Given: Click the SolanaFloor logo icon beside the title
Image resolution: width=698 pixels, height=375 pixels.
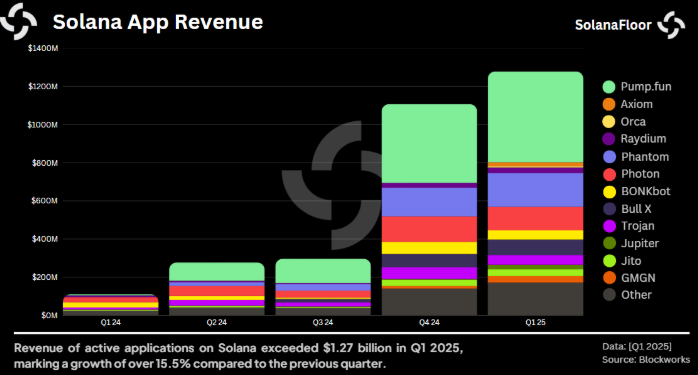Looking at the screenshot, I should 18,21.
